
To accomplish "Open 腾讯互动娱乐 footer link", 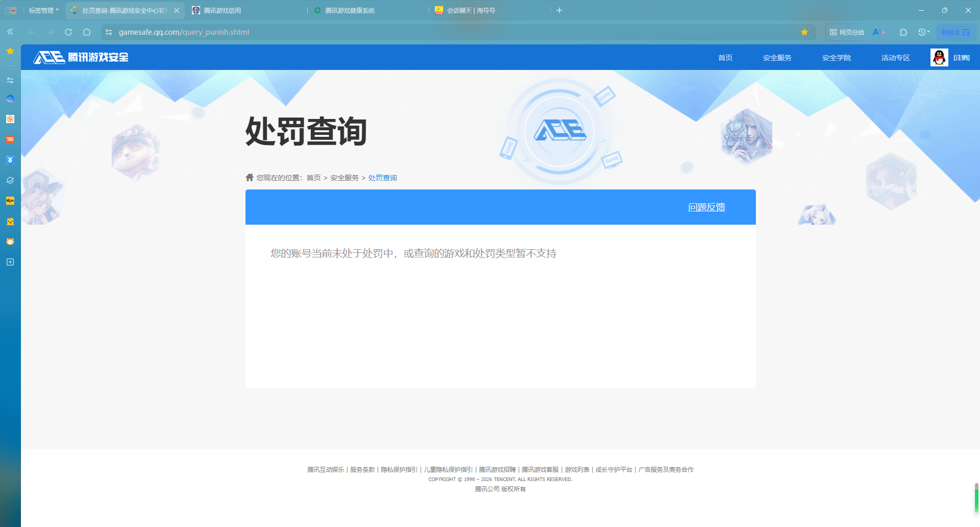I will click(326, 469).
